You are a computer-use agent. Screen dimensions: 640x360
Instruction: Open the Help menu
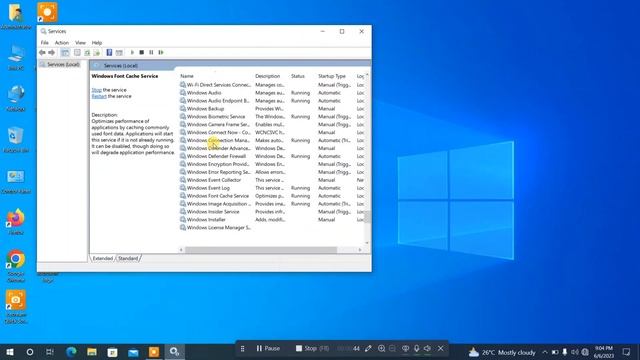97,42
